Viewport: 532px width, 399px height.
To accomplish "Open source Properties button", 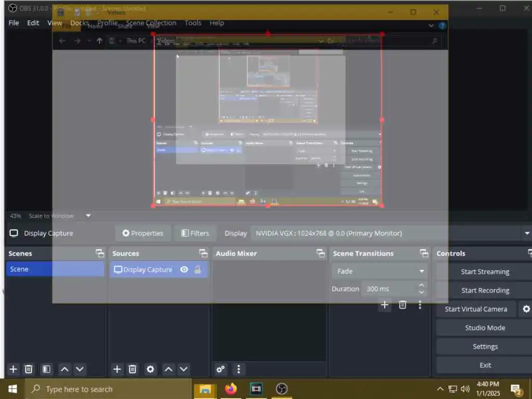I will [x=143, y=233].
